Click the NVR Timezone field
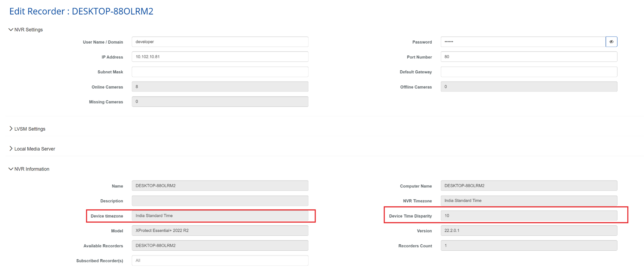Viewport: 644px width, 270px height. point(528,201)
